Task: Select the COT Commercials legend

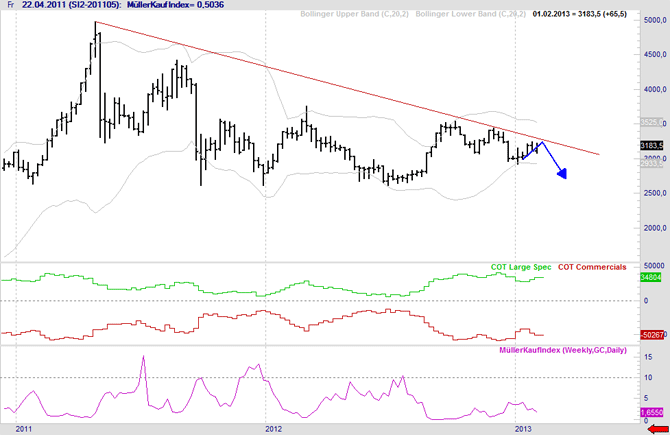Action: (592, 267)
